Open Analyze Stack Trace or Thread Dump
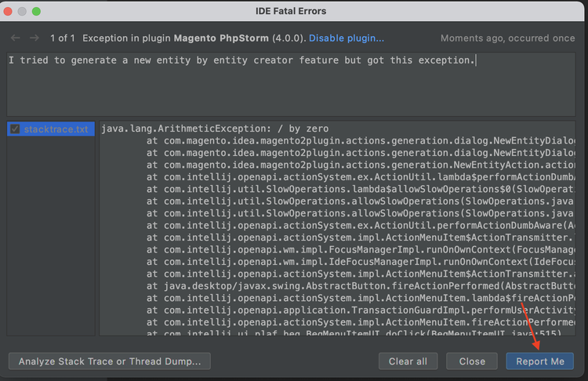 (110, 361)
